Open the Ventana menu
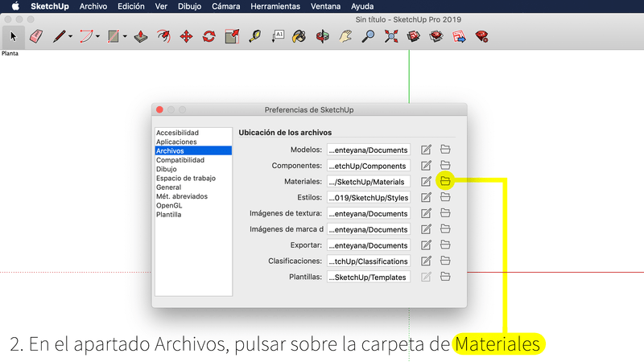Image resolution: width=644 pixels, height=362 pixels. tap(325, 6)
